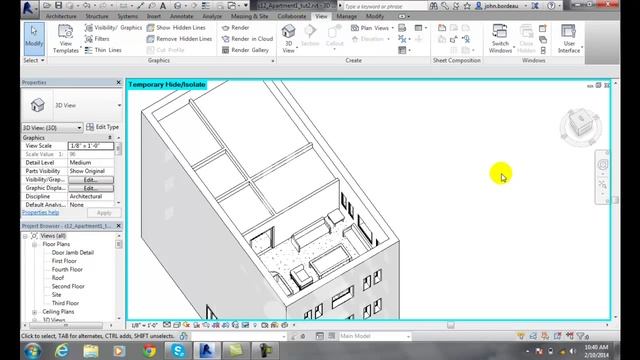Open the Massing & Site tab
The width and height of the screenshot is (640, 360).
coord(249,16)
